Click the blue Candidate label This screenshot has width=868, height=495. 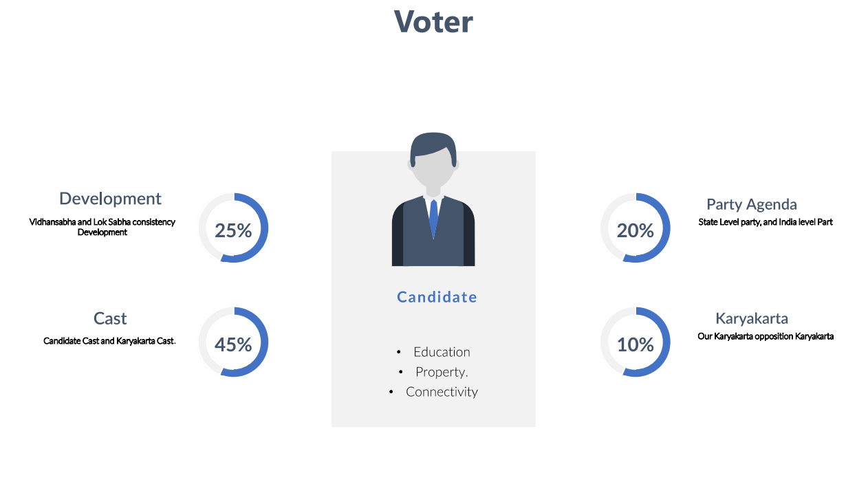coord(437,297)
